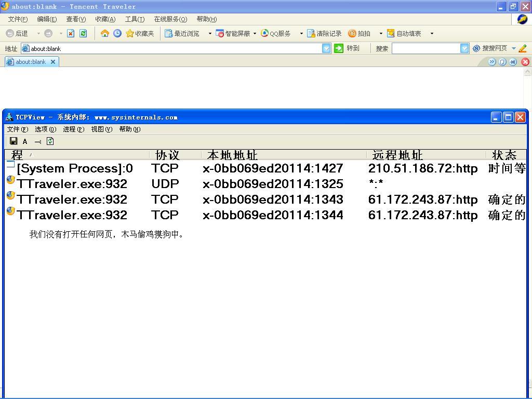Sort by the 协议 column header

176,155
